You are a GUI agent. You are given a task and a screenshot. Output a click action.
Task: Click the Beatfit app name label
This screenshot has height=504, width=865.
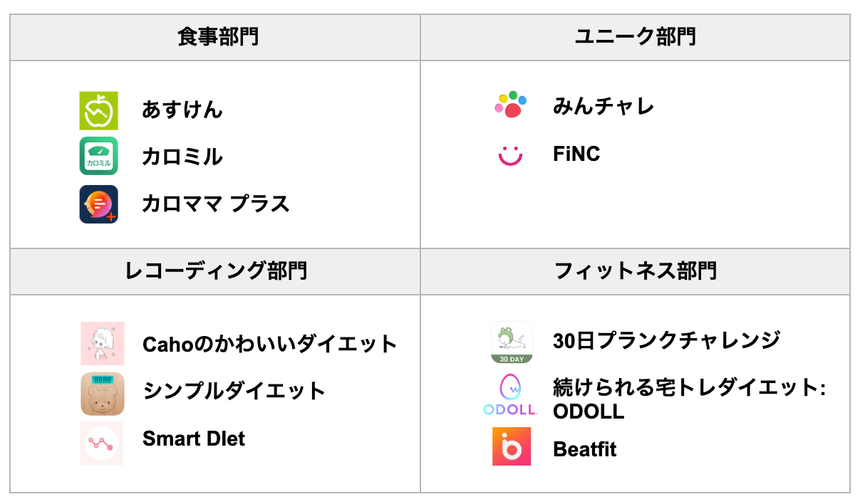coord(584,449)
